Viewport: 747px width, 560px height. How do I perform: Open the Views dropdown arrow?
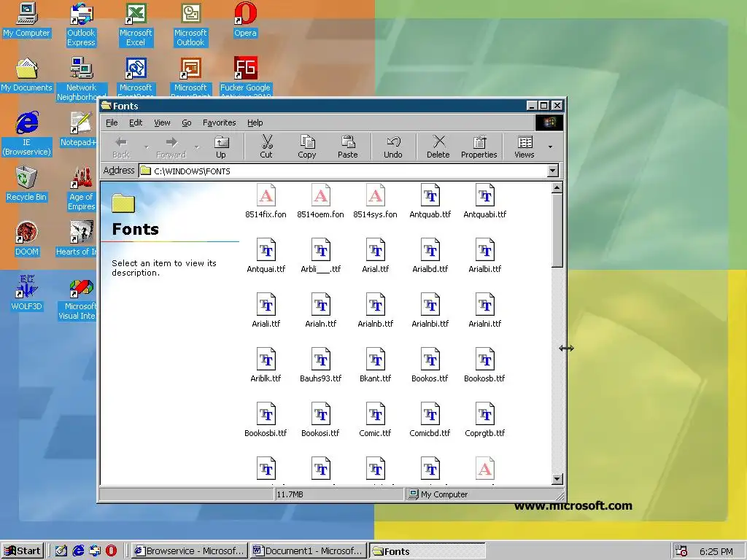pos(550,147)
